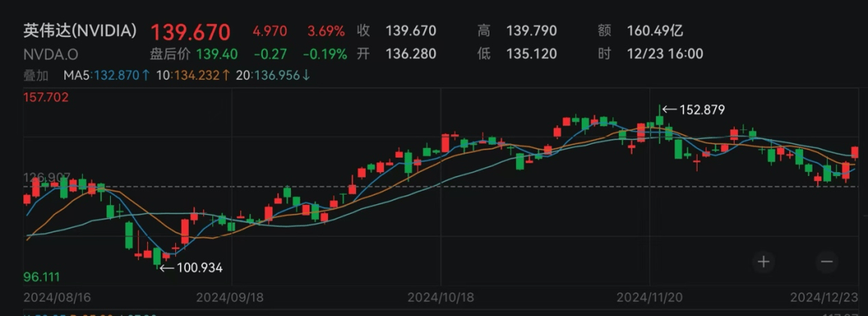Image resolution: width=868 pixels, height=316 pixels.
Task: Click the 4.970 price change value
Action: pos(269,31)
